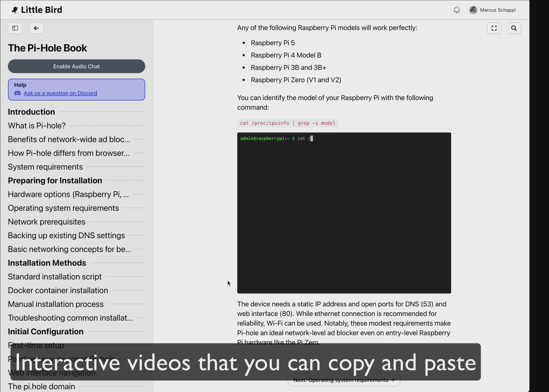Open System requirements chapter
The width and height of the screenshot is (549, 392).
pyautogui.click(x=45, y=167)
